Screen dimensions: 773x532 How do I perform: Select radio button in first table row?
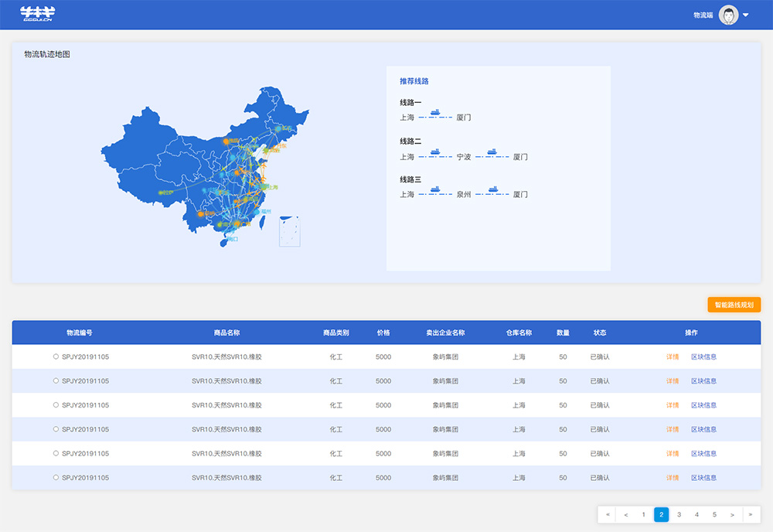(x=56, y=356)
